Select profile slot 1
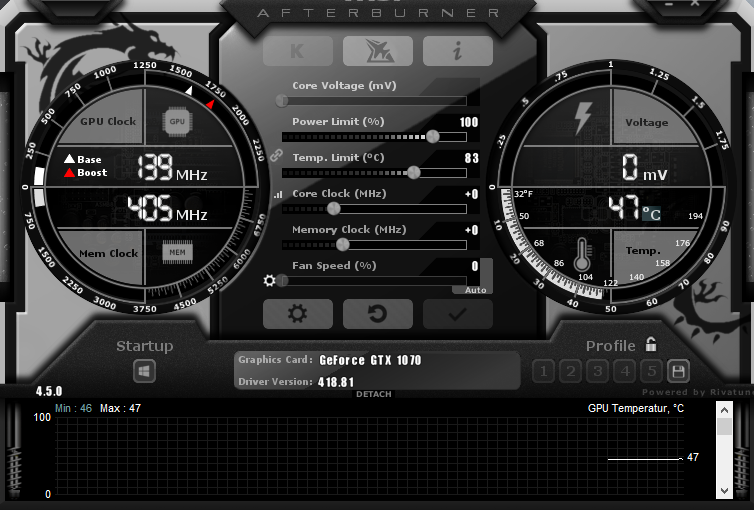The width and height of the screenshot is (754, 510). (543, 371)
